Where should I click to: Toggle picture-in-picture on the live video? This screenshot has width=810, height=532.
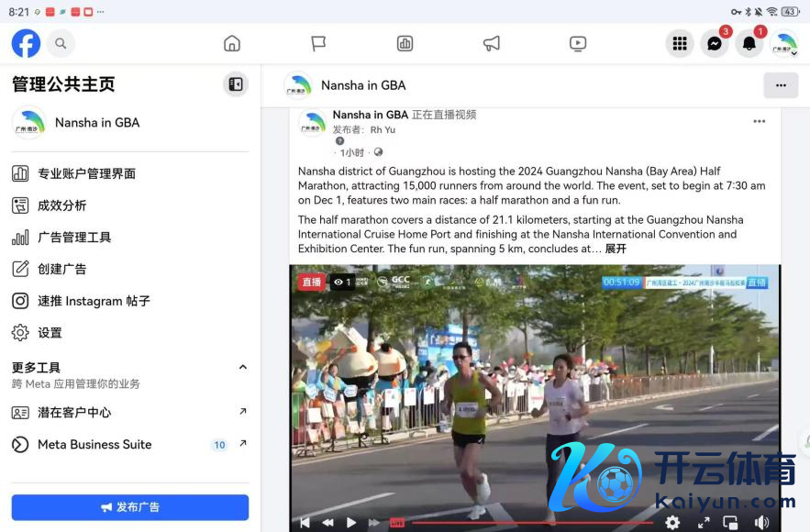[730, 522]
